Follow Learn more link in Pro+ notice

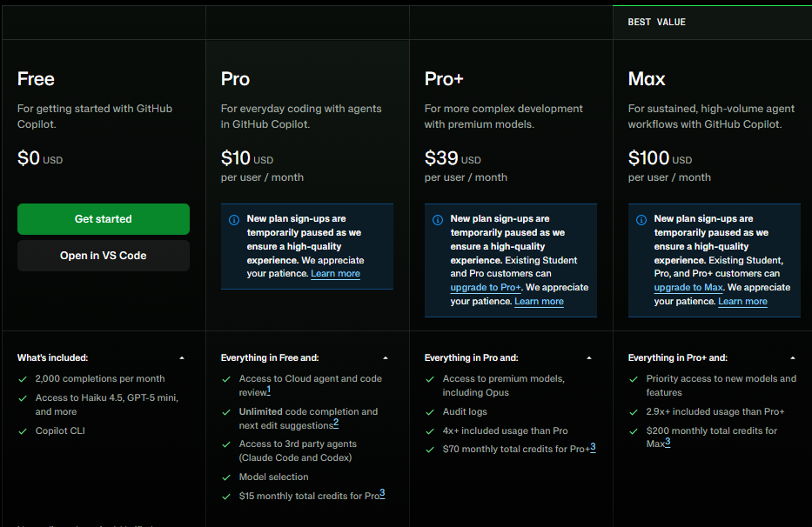tap(539, 301)
